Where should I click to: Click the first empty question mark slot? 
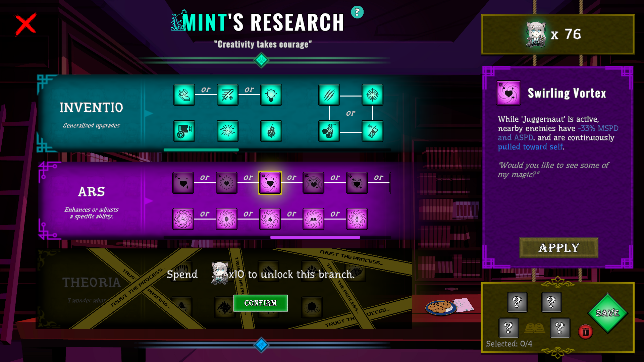point(517,302)
